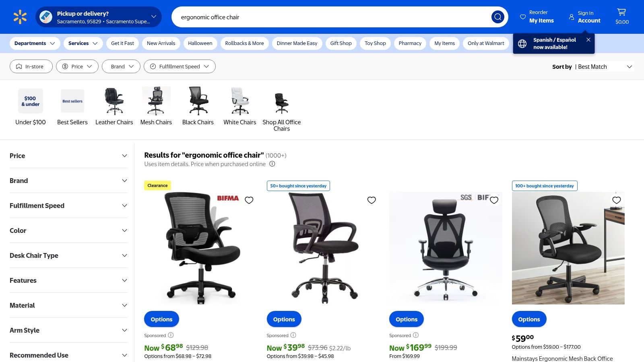Go to New Arrivals
The image size is (644, 362).
161,43
